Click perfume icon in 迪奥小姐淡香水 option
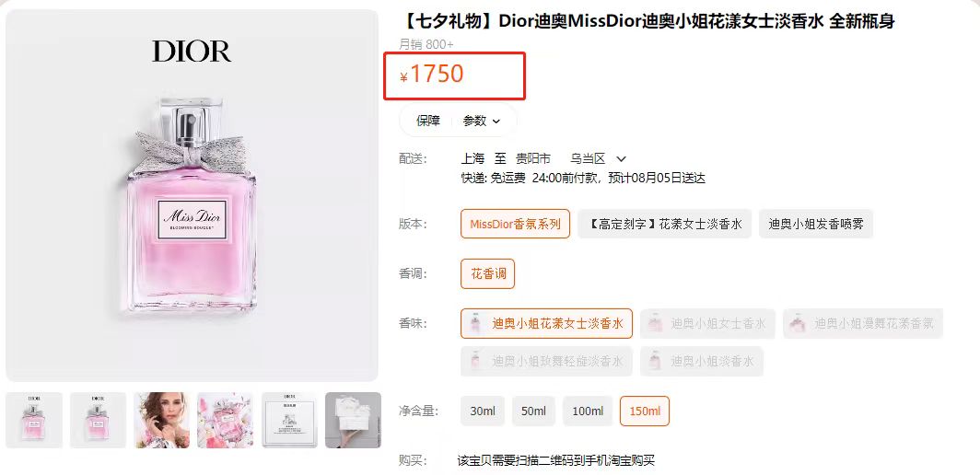Image resolution: width=980 pixels, height=475 pixels. tap(656, 362)
